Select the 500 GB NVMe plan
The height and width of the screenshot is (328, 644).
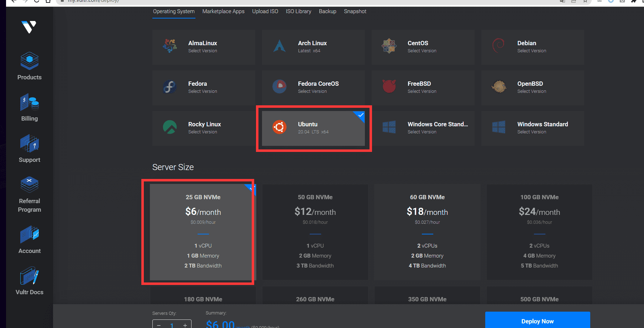tap(539, 296)
